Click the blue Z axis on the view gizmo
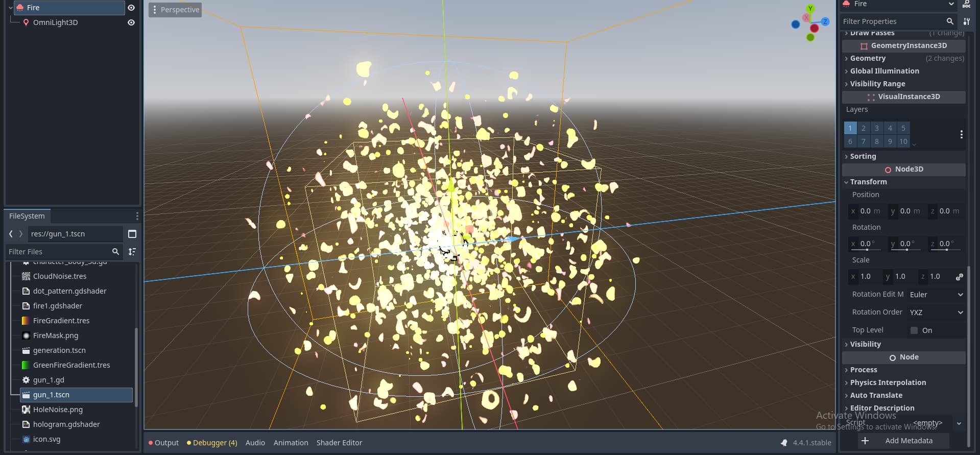Viewport: 980px width, 455px height. click(x=825, y=21)
